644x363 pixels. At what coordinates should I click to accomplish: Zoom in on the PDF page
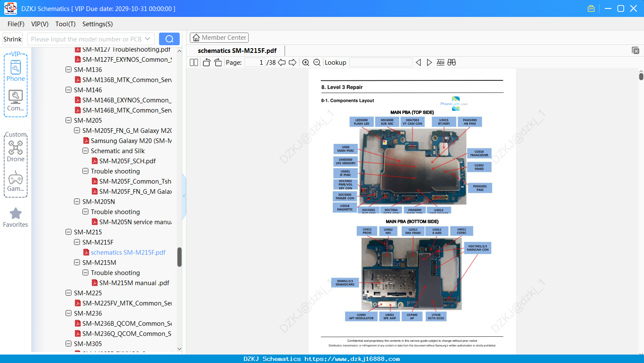tap(306, 63)
